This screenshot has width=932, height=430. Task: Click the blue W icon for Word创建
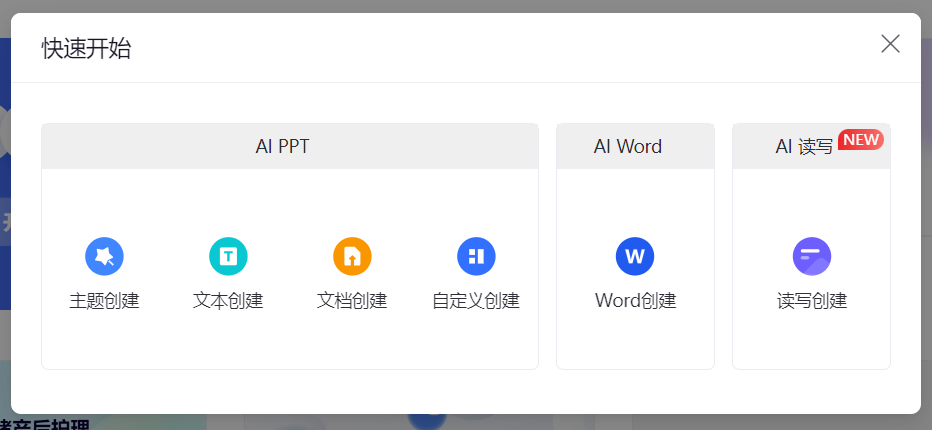pyautogui.click(x=635, y=256)
